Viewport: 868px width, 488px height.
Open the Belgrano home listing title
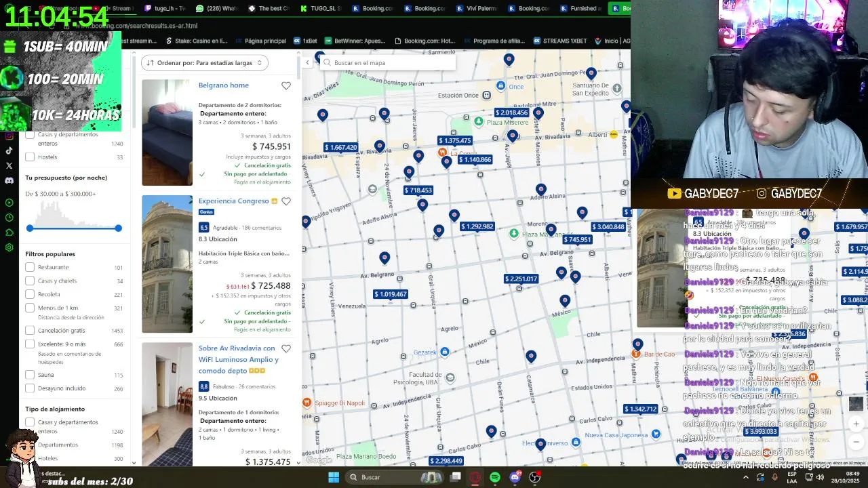click(x=224, y=85)
